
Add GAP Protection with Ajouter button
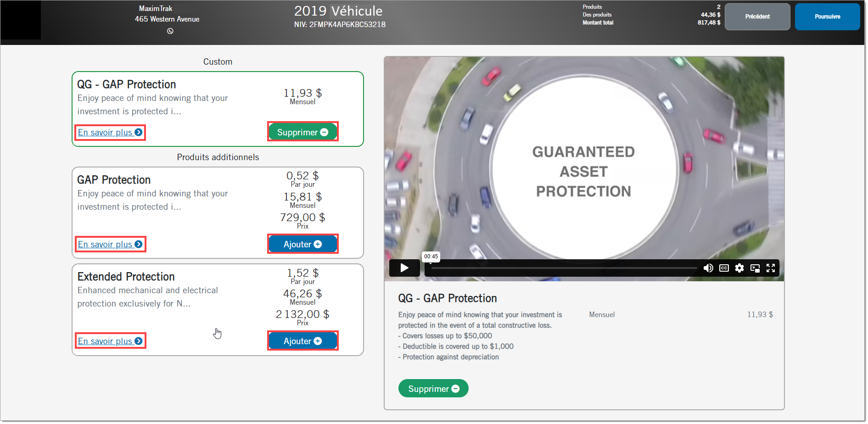(x=303, y=244)
